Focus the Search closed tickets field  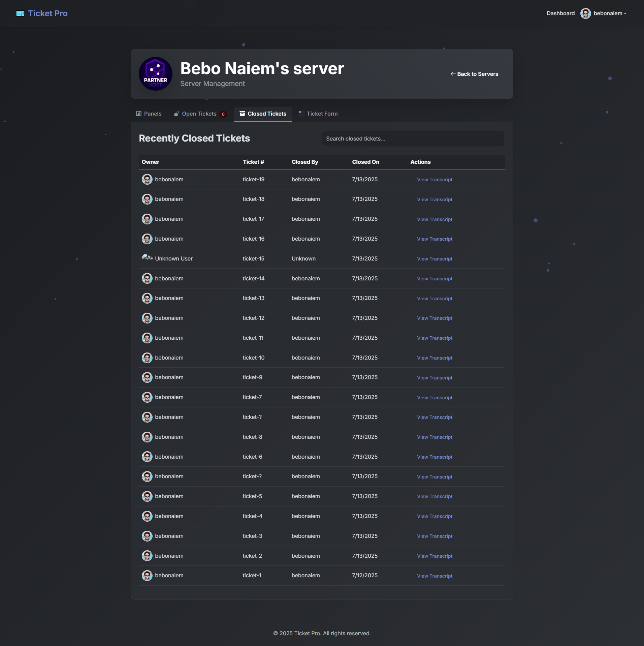click(x=413, y=139)
